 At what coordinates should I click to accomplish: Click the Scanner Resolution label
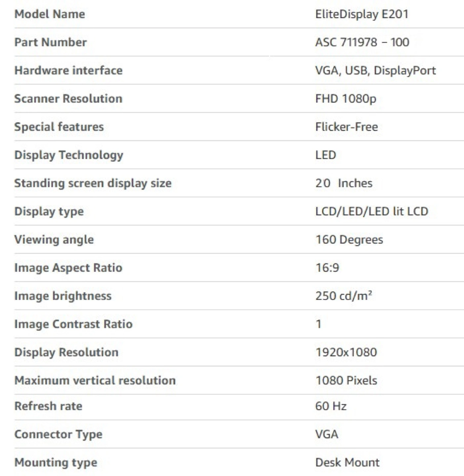click(68, 99)
